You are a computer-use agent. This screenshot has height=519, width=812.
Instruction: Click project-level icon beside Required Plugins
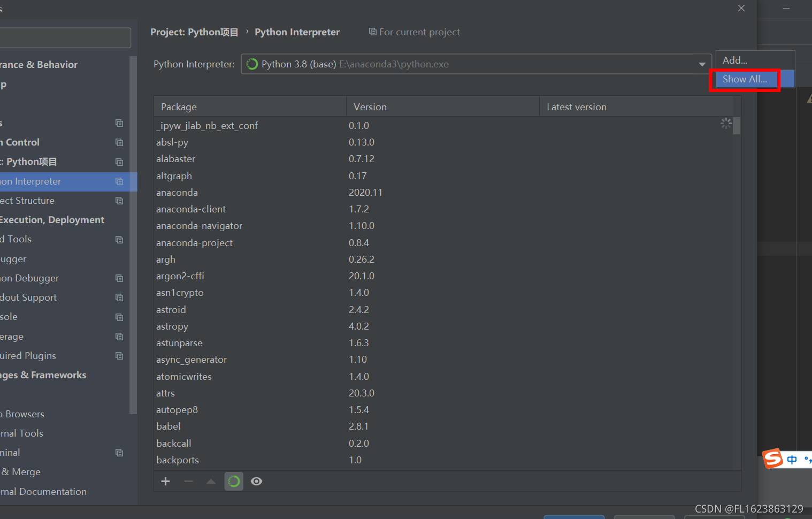coord(119,356)
